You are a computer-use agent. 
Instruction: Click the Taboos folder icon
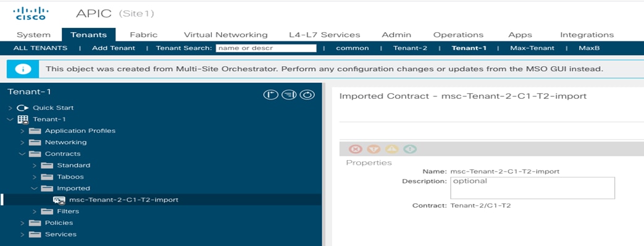click(47, 177)
